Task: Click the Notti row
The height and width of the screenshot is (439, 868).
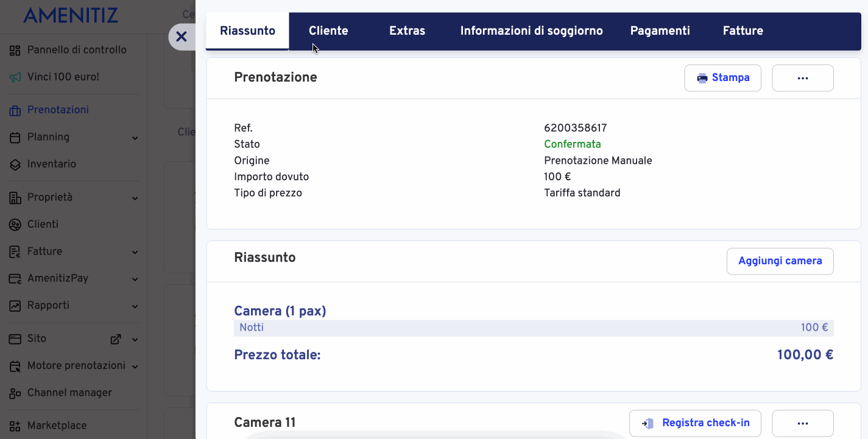Action: [x=534, y=328]
